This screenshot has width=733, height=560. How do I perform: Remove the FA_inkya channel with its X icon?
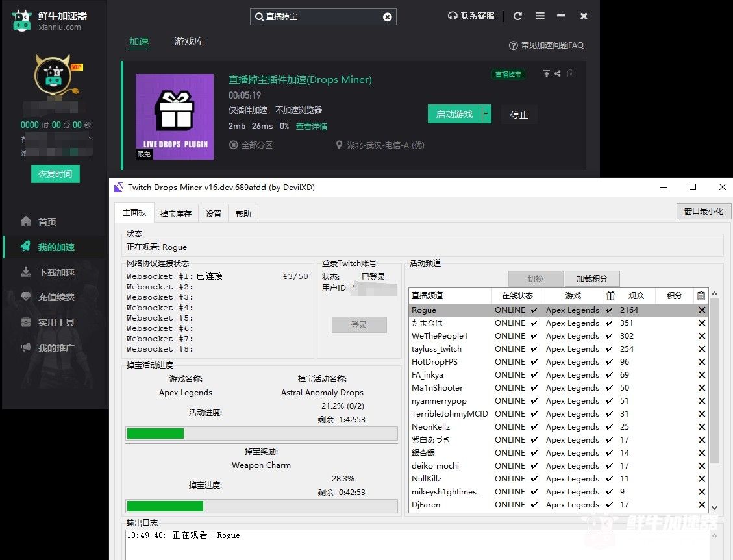point(702,375)
